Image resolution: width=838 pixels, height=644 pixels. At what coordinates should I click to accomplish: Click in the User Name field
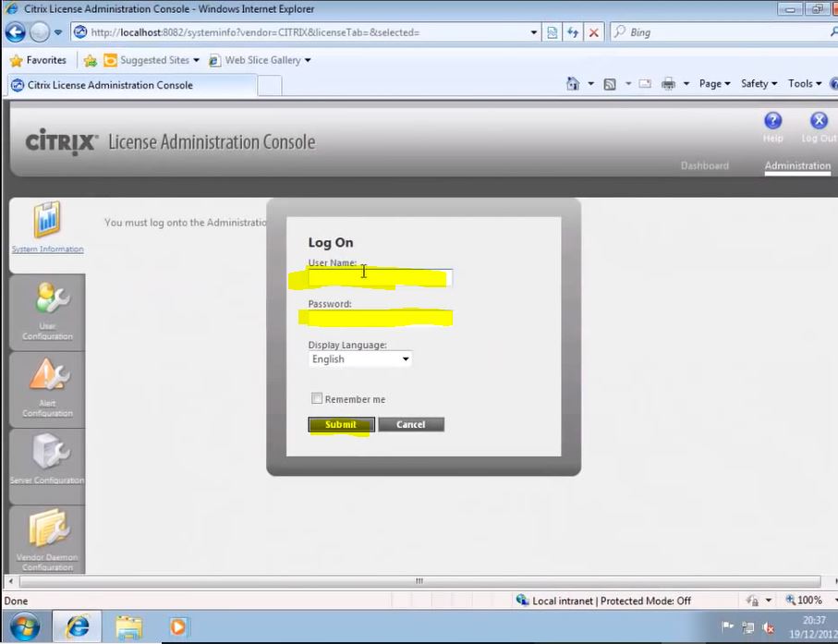[x=380, y=277]
